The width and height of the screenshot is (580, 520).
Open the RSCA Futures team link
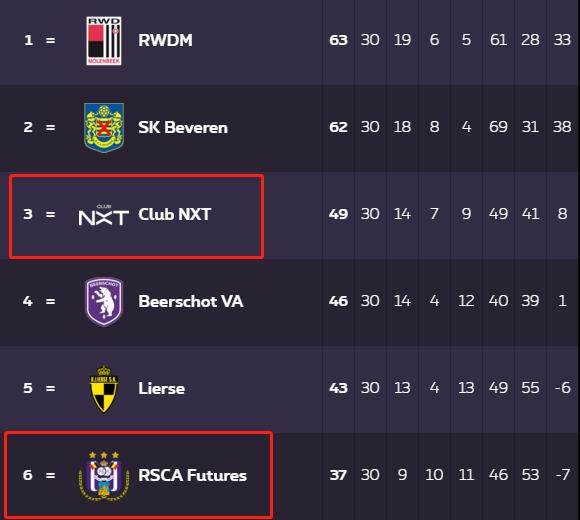click(192, 476)
